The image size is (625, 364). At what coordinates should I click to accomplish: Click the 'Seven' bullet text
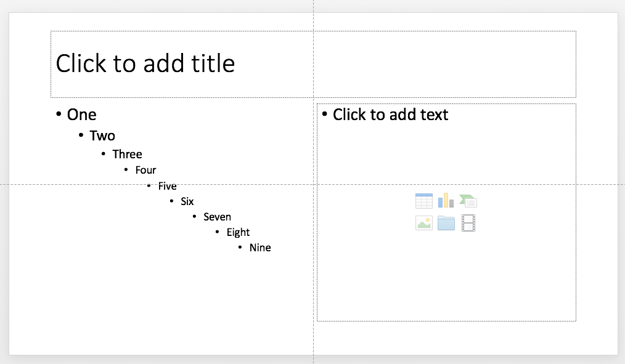point(217,217)
